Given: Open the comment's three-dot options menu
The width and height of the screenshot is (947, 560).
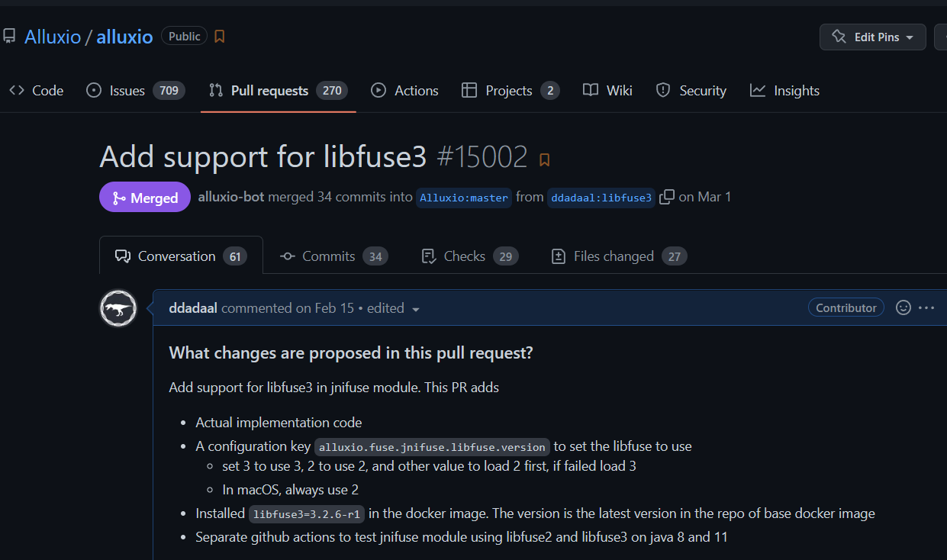Looking at the screenshot, I should [x=926, y=308].
